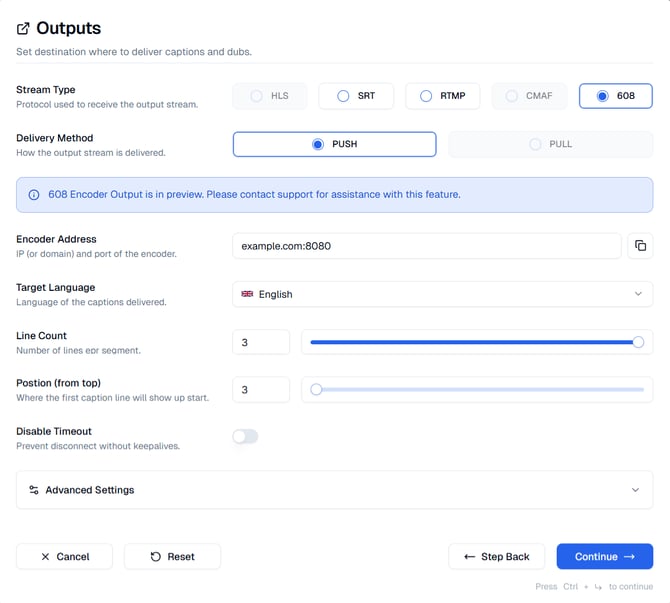Click the Advanced Settings chevron arrow
The image size is (670, 603).
(635, 490)
